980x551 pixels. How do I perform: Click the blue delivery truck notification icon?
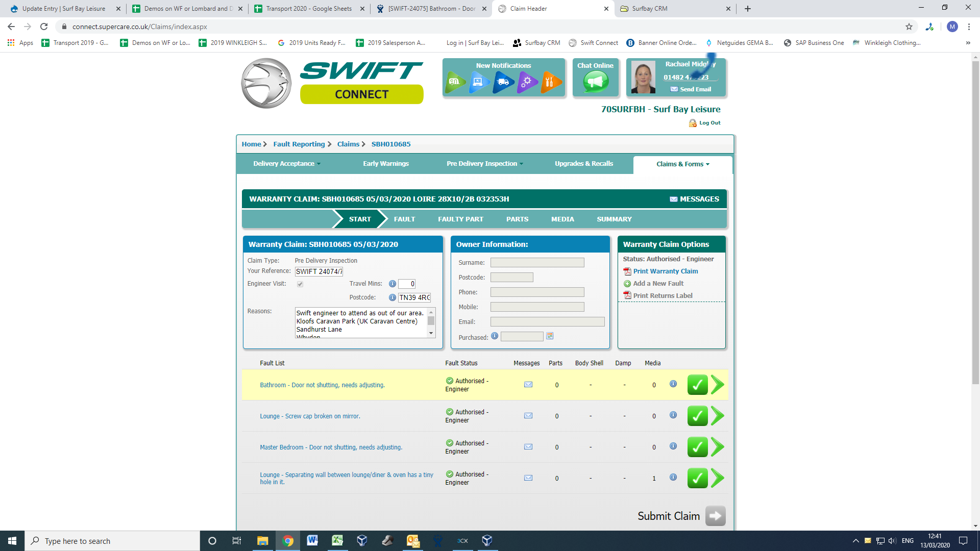pos(503,82)
